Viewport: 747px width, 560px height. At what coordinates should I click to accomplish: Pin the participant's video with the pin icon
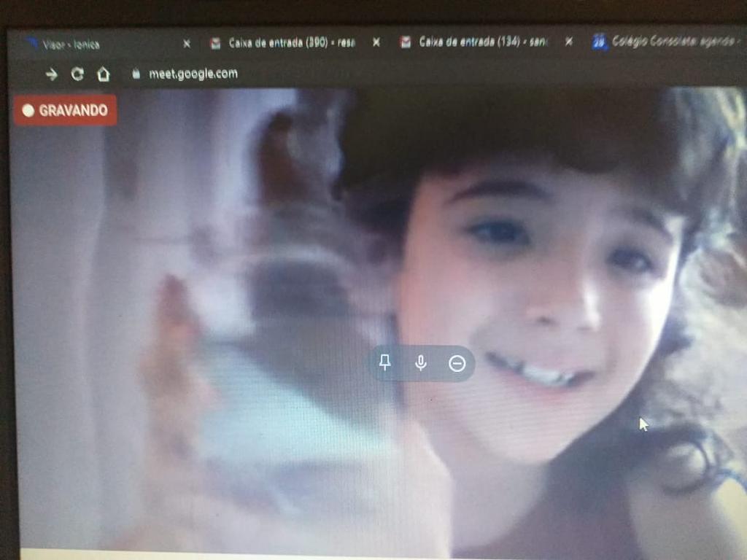click(x=385, y=363)
